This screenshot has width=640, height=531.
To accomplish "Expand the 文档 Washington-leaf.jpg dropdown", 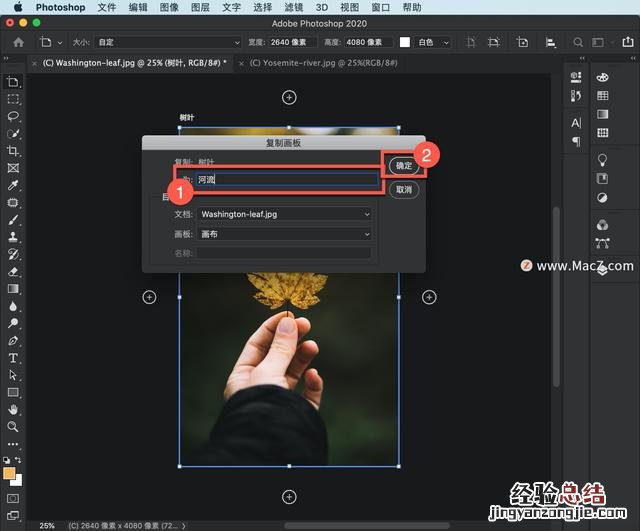I will coord(284,214).
